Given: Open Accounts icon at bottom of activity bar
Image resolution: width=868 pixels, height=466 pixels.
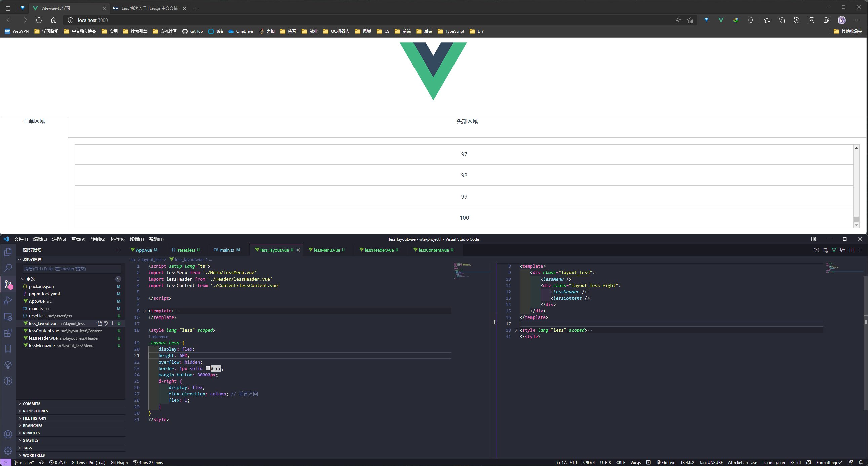Looking at the screenshot, I should 8,434.
